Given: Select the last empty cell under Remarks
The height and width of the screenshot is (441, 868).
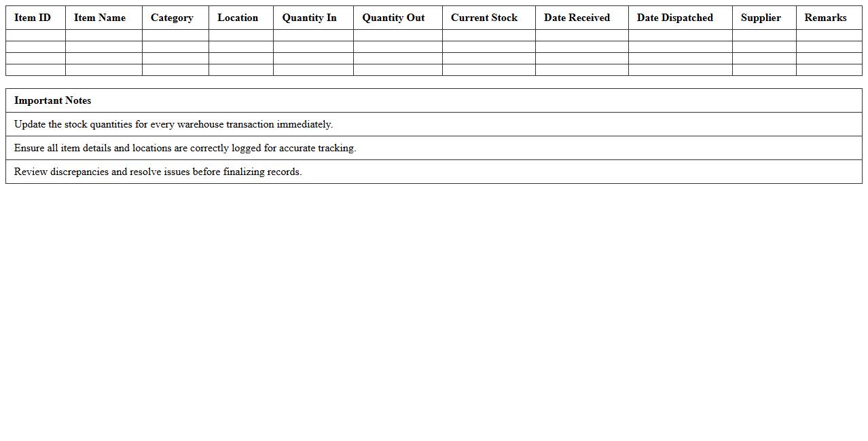Looking at the screenshot, I should coord(829,70).
